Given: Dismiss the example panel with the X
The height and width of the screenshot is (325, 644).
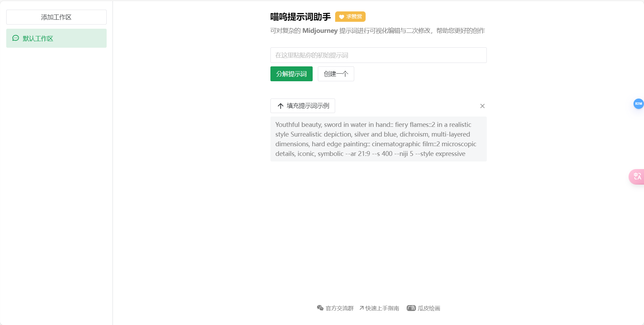Looking at the screenshot, I should pos(482,106).
